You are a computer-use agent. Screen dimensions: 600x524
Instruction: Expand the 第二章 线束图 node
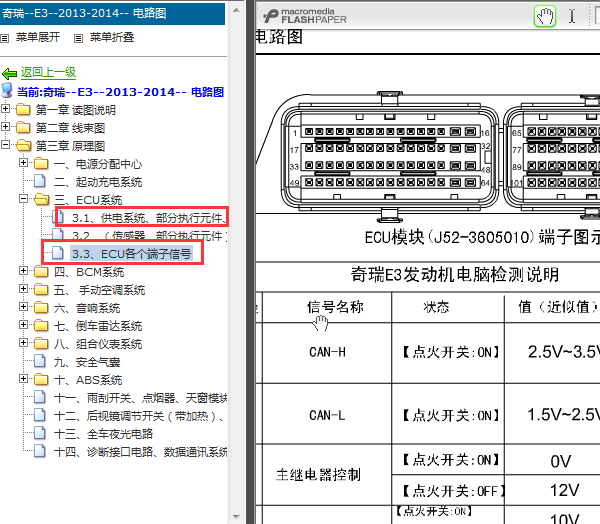(x=5, y=126)
